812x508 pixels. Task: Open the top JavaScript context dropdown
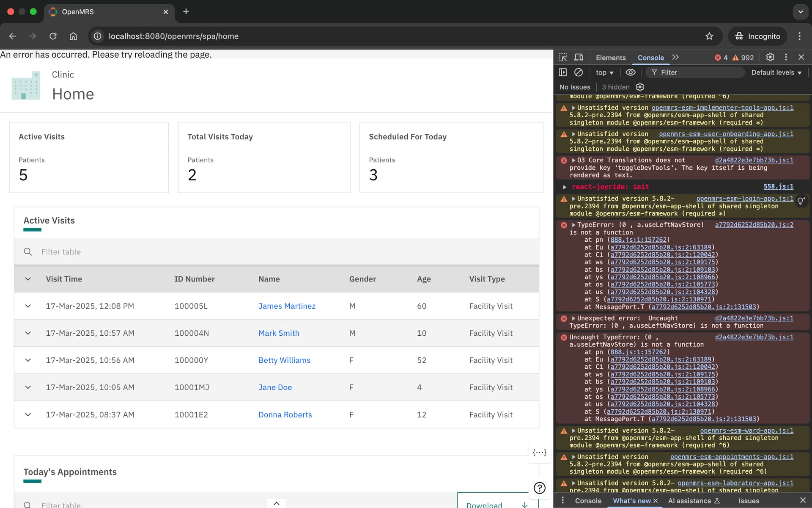pyautogui.click(x=604, y=72)
